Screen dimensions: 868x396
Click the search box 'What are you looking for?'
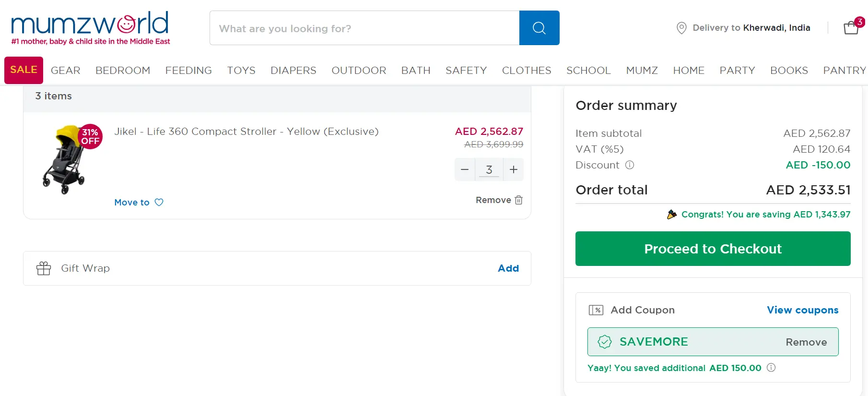pos(364,28)
